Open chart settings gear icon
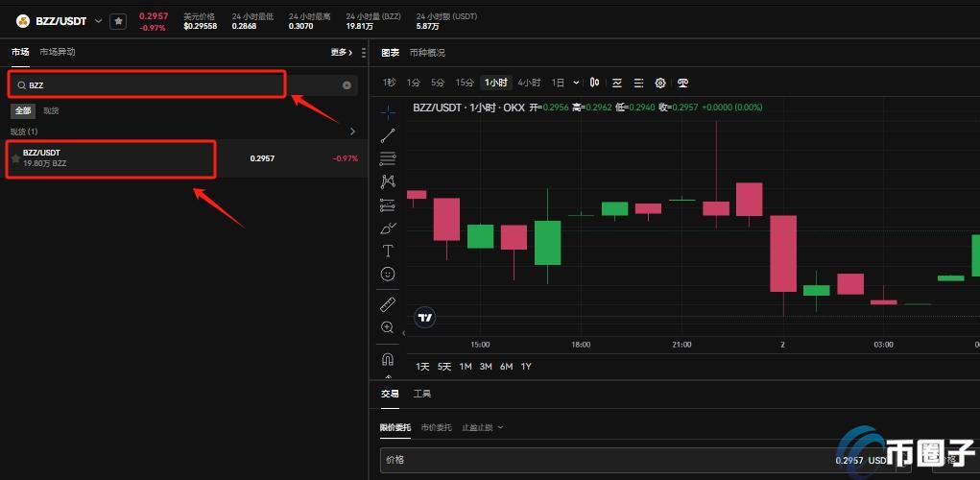 (x=660, y=83)
